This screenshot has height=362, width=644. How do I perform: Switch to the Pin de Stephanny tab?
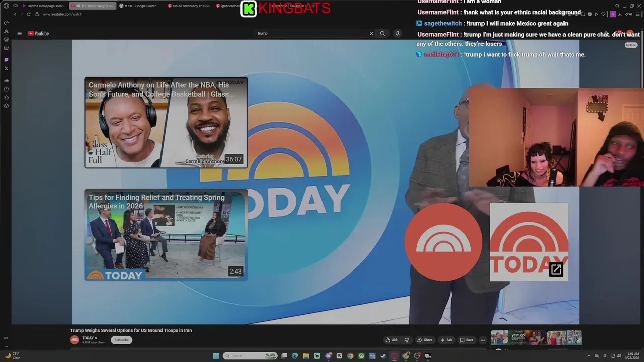pyautogui.click(x=188, y=6)
